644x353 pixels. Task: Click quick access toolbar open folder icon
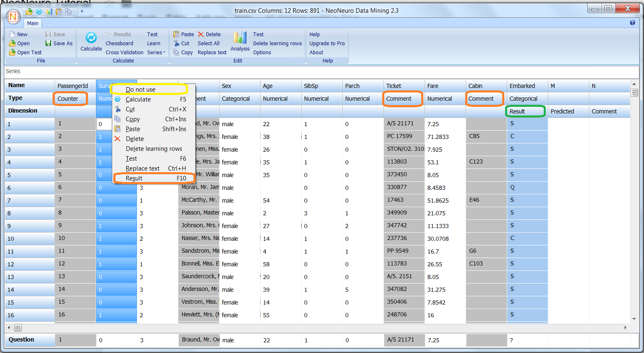click(29, 12)
